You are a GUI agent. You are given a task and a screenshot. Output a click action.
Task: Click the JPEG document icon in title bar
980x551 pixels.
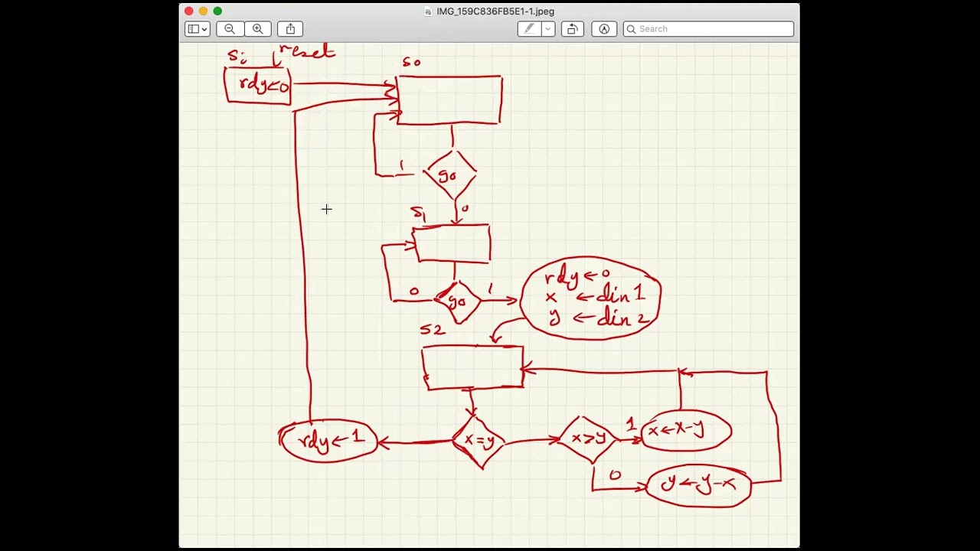[428, 11]
